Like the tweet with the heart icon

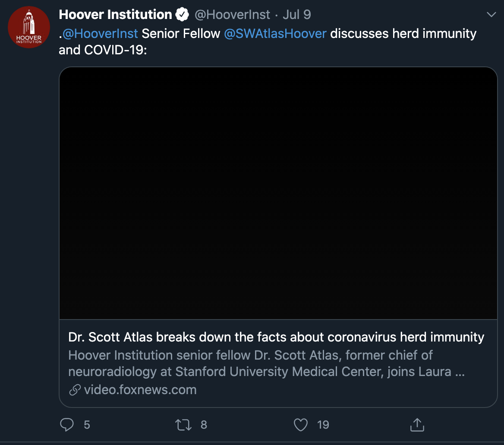coord(300,424)
